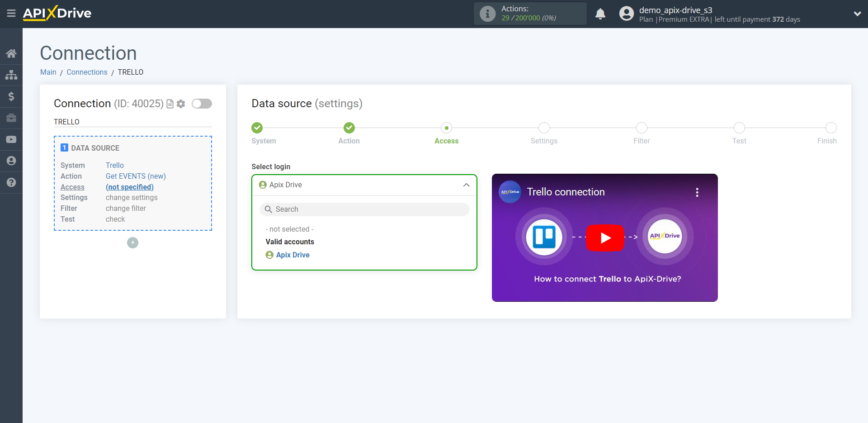Click the ApiX-Drive logo
868x423 pixels.
pos(57,13)
